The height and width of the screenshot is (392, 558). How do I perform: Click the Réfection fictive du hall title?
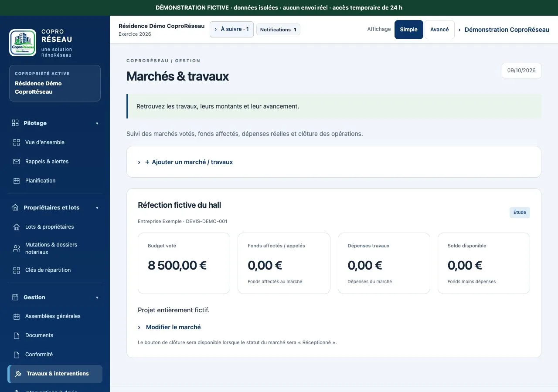pyautogui.click(x=180, y=205)
